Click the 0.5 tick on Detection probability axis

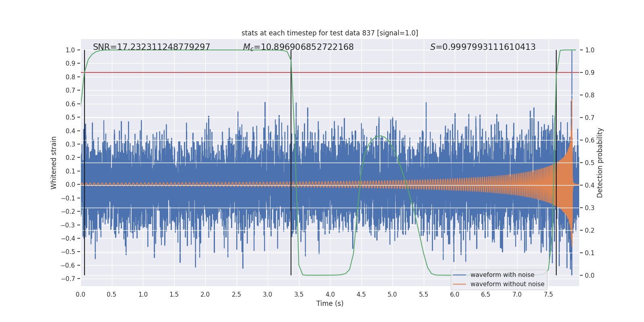(590, 163)
